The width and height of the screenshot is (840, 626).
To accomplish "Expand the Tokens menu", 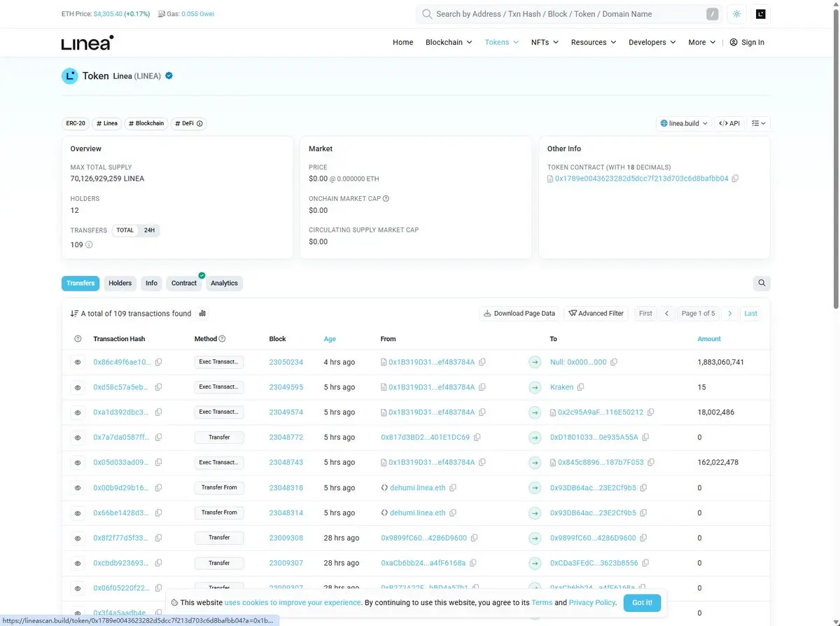I will click(502, 43).
